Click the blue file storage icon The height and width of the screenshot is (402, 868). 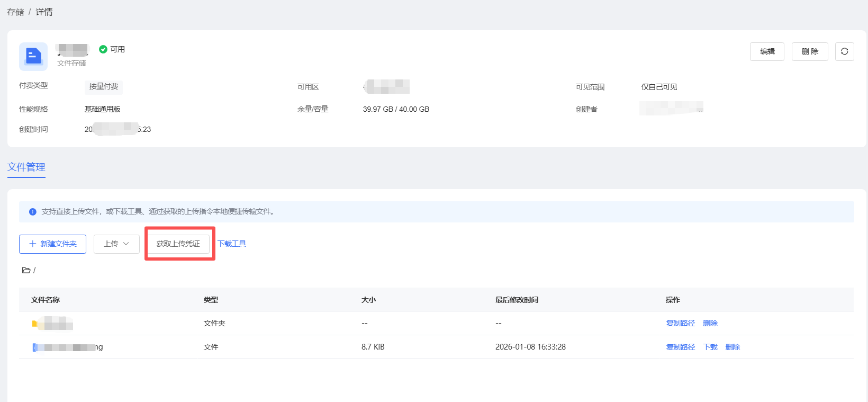pos(33,56)
